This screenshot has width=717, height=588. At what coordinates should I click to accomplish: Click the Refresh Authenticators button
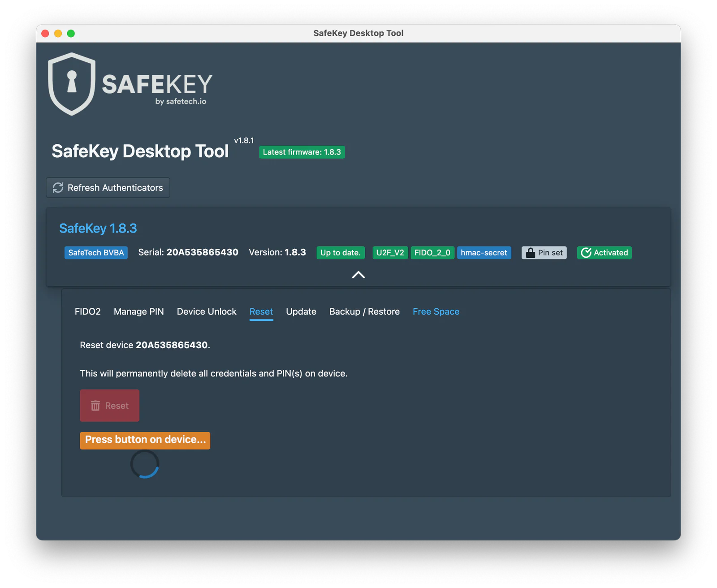tap(108, 188)
